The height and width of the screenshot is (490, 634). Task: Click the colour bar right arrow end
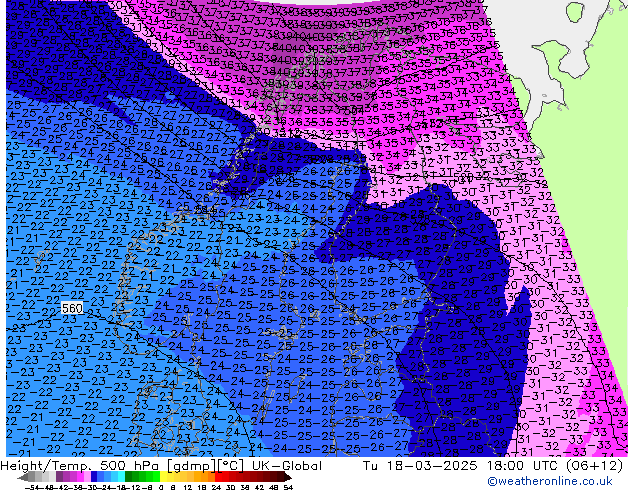pos(287,478)
